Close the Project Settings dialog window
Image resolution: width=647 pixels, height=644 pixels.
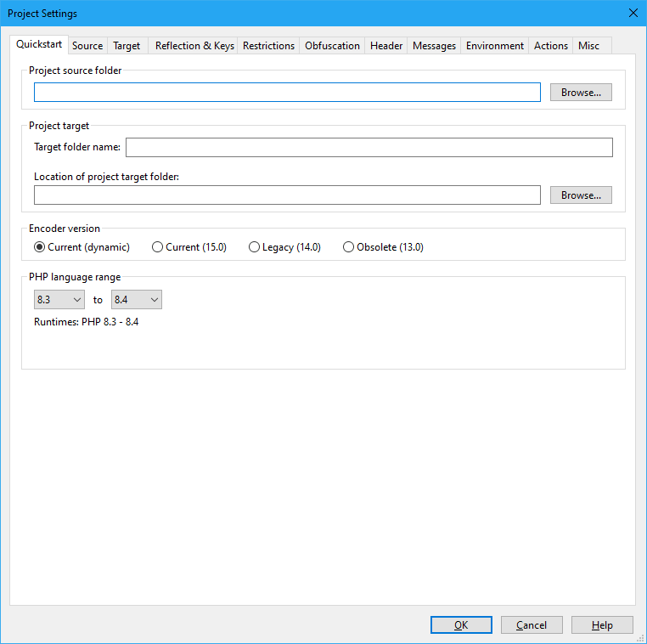click(633, 13)
